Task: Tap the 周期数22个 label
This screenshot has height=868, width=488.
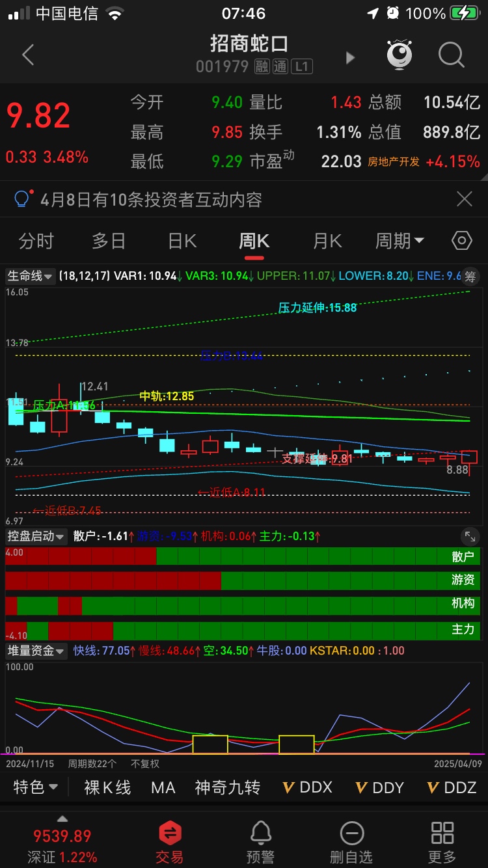Action: point(92,764)
